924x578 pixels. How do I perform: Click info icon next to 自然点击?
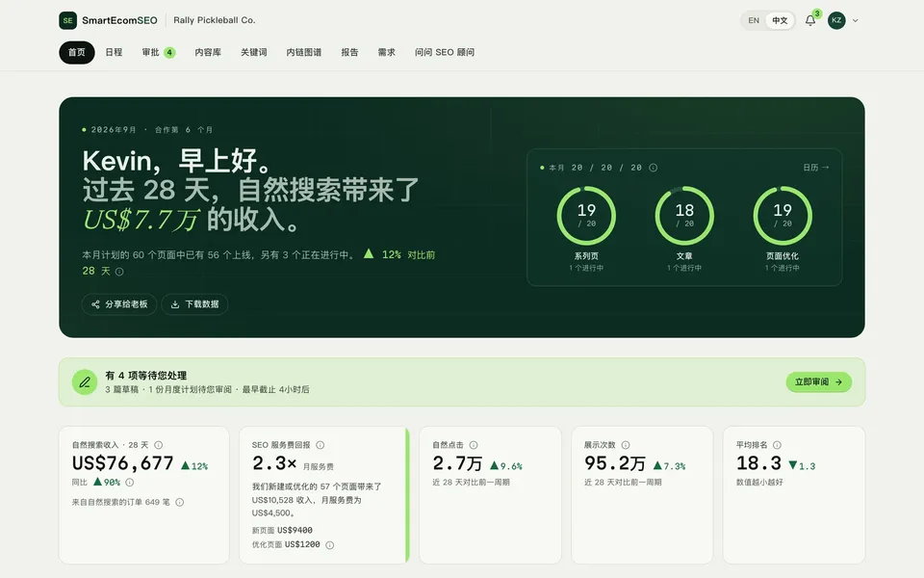click(474, 445)
